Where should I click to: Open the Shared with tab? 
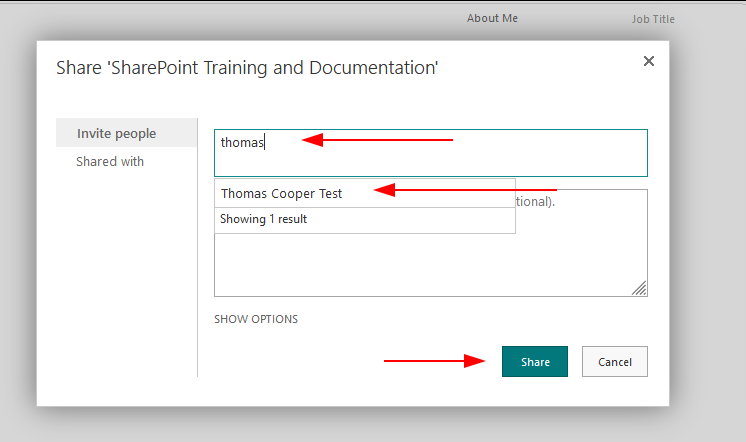coord(110,162)
